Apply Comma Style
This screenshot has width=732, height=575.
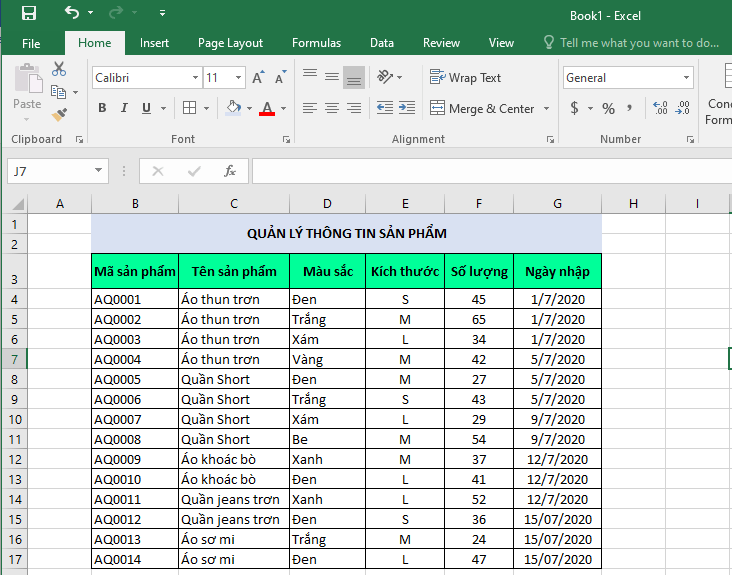(630, 108)
